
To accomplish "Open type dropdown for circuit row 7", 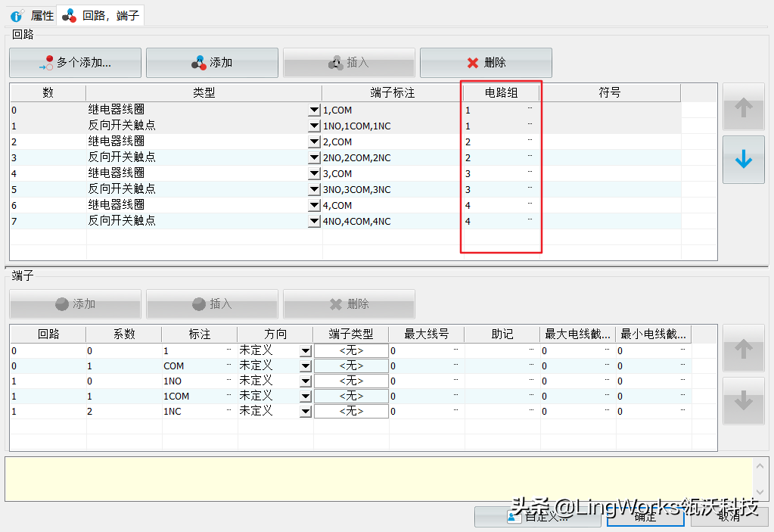I will [315, 222].
